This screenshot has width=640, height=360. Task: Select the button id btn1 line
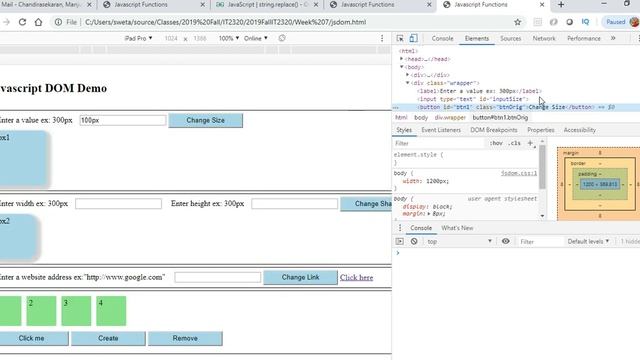pyautogui.click(x=516, y=107)
